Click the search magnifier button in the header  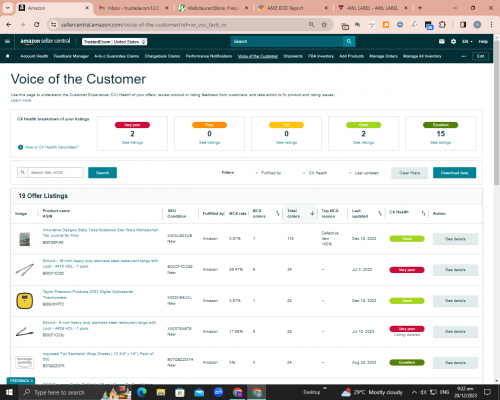click(349, 41)
